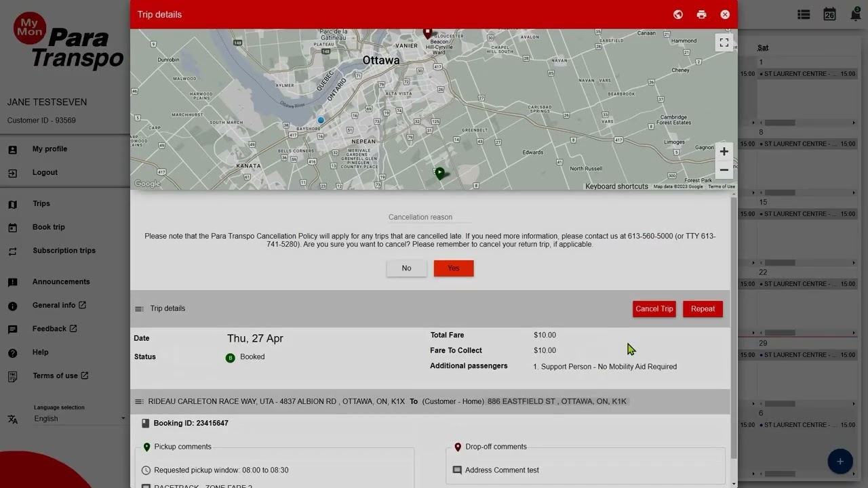Print the trip details using printer icon
The height and width of the screenshot is (488, 868).
click(701, 14)
